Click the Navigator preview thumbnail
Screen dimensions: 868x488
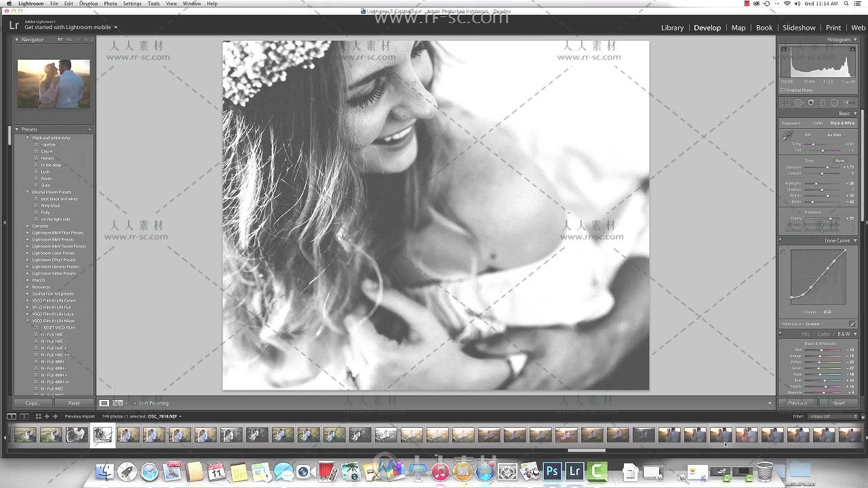[x=54, y=83]
